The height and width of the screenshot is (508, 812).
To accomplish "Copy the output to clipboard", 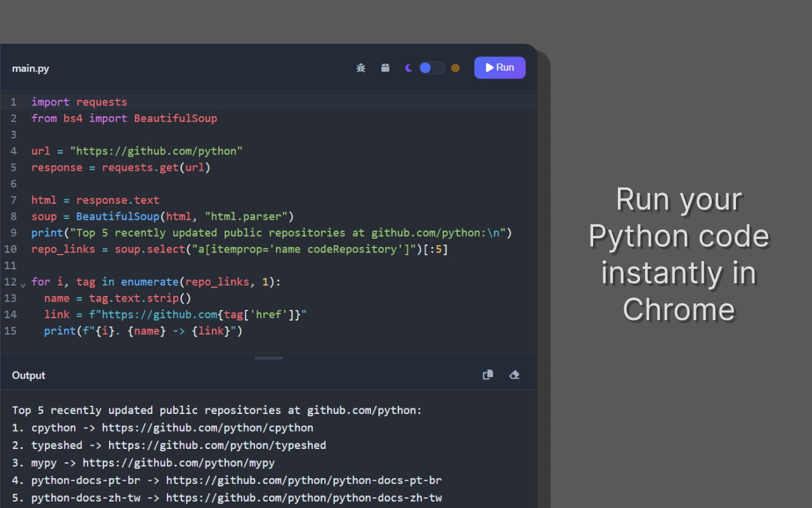I will coord(488,375).
